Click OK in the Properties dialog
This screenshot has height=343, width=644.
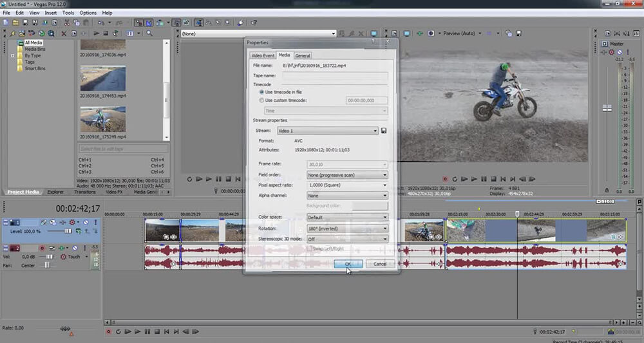coord(348,264)
